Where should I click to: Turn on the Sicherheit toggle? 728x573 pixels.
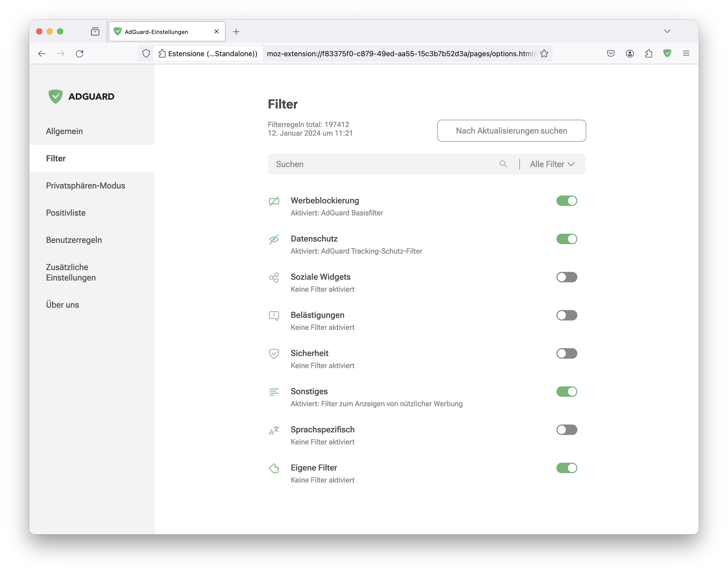click(x=567, y=353)
